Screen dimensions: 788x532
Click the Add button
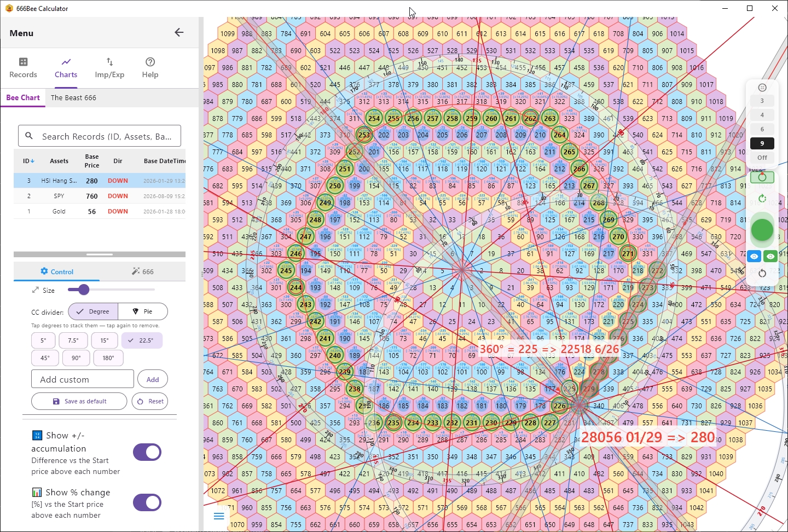point(153,379)
